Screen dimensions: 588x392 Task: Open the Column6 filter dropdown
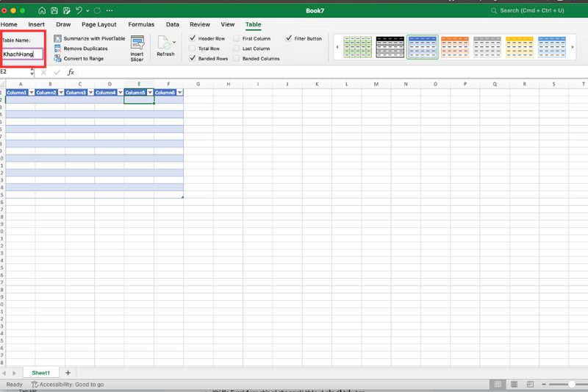click(179, 92)
